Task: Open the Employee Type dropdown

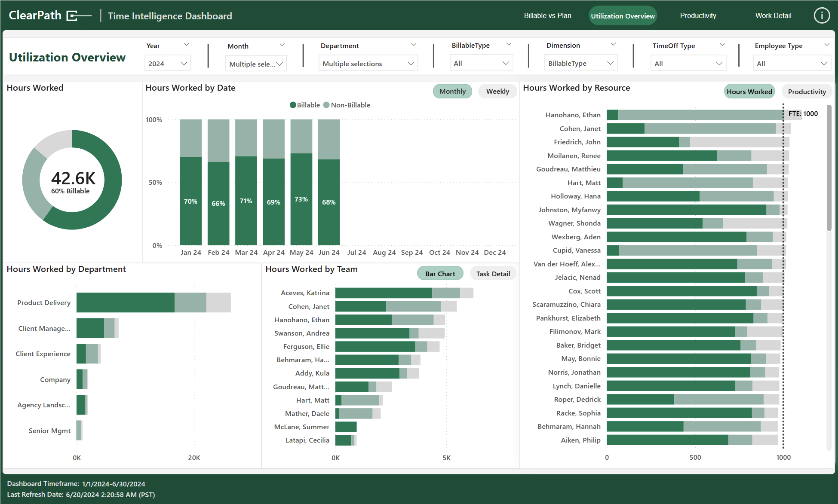Action: tap(792, 64)
